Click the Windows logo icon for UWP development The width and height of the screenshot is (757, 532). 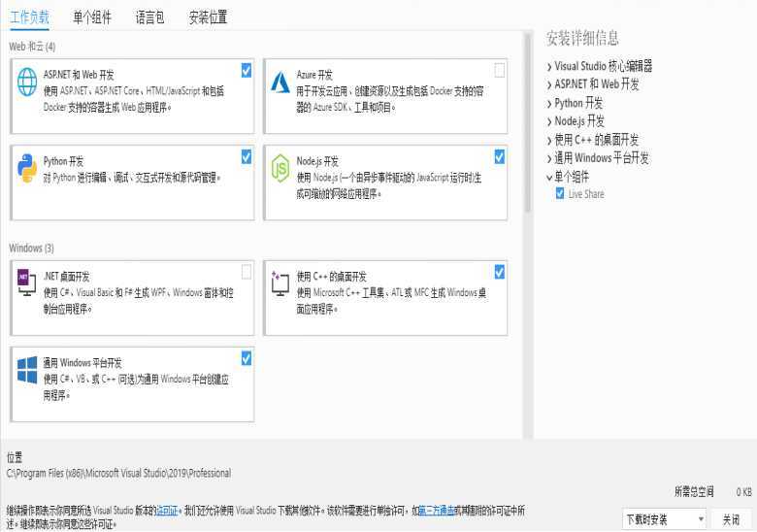click(x=27, y=370)
